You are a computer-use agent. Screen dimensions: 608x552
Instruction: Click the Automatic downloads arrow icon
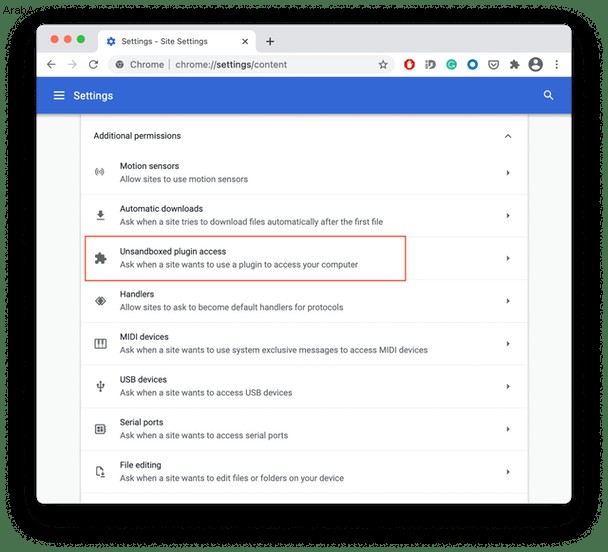pos(100,215)
